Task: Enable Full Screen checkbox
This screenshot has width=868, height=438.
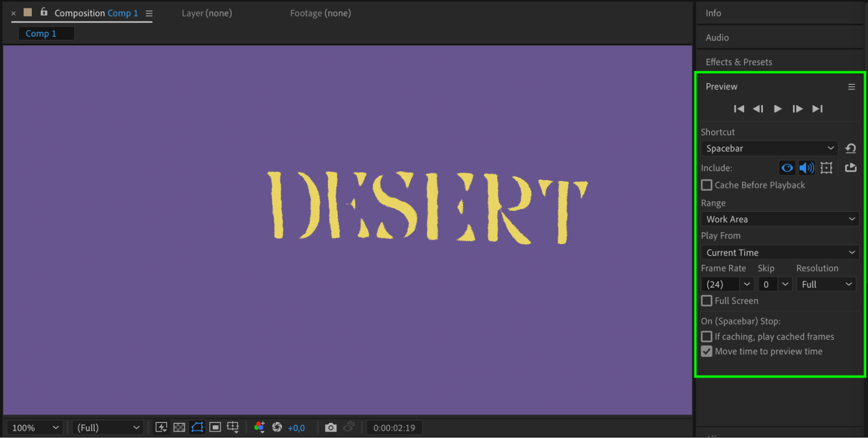Action: [706, 301]
